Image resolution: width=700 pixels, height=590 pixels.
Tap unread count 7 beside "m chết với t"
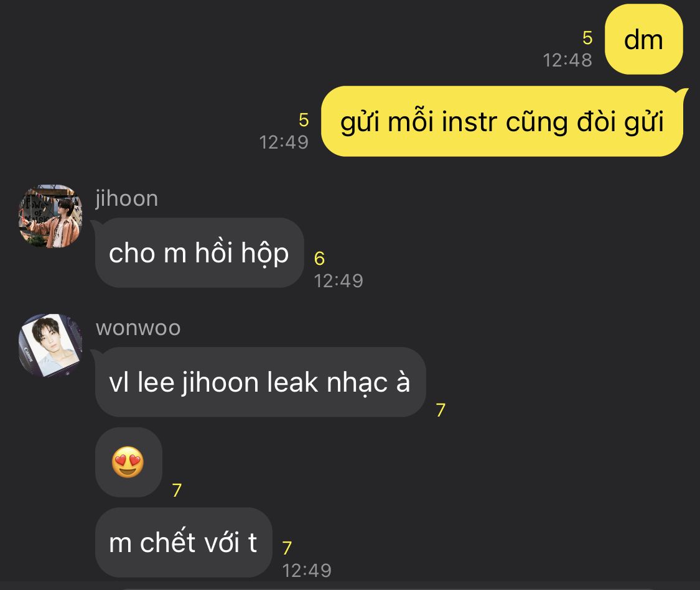287,548
